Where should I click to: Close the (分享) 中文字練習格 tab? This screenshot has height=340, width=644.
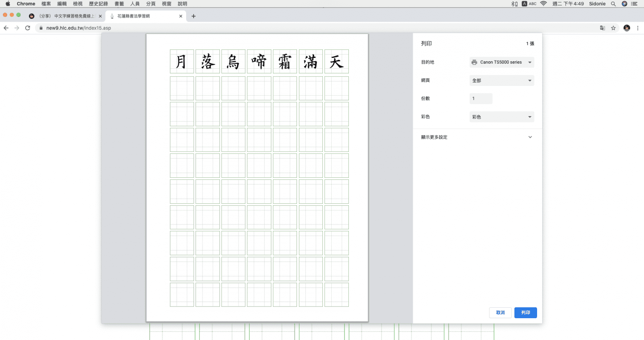100,16
